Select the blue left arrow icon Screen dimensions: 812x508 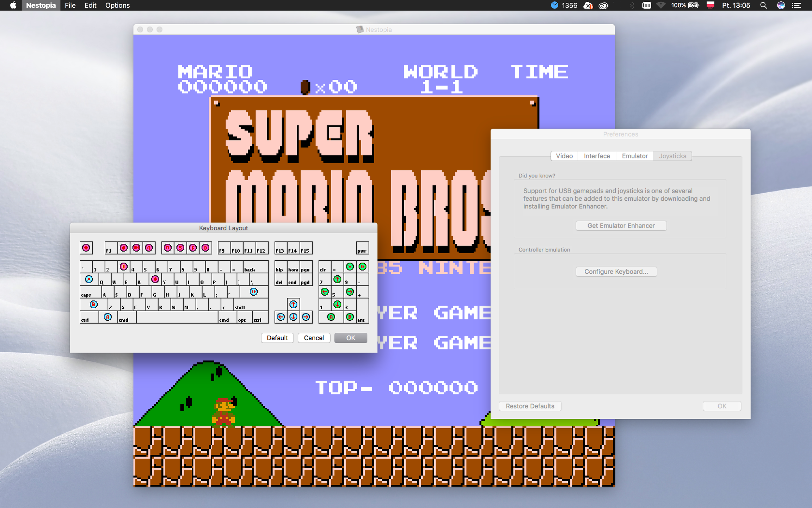(281, 317)
